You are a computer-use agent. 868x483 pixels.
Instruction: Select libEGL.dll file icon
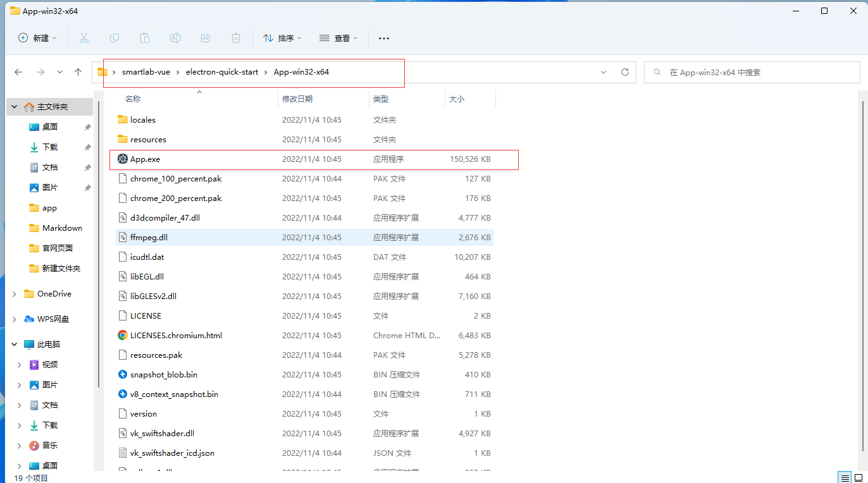point(123,276)
